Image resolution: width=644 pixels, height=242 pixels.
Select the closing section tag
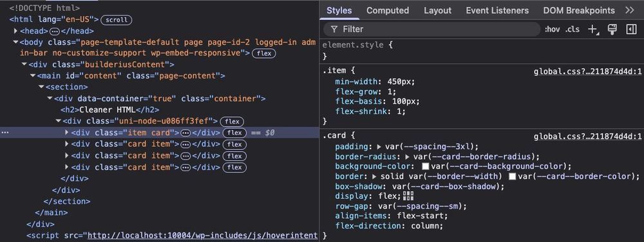66,201
